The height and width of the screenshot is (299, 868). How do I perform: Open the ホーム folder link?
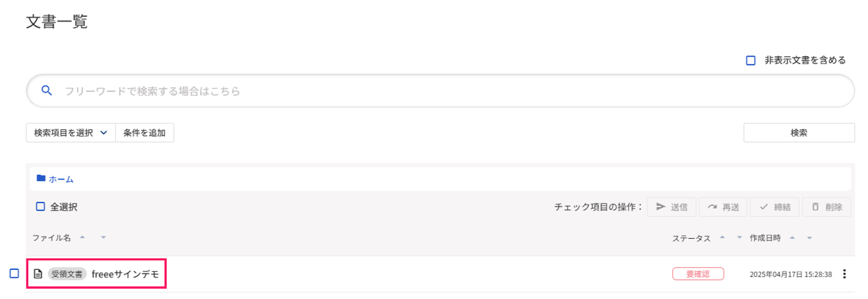pos(61,179)
